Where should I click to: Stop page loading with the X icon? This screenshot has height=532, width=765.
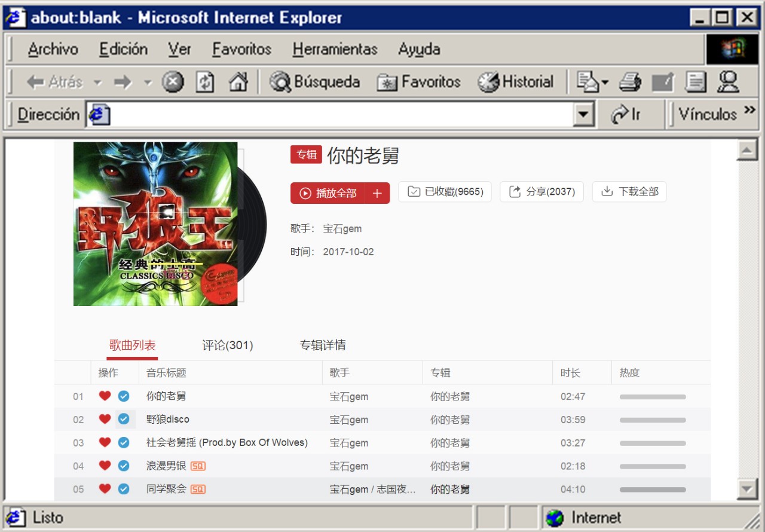pyautogui.click(x=173, y=82)
